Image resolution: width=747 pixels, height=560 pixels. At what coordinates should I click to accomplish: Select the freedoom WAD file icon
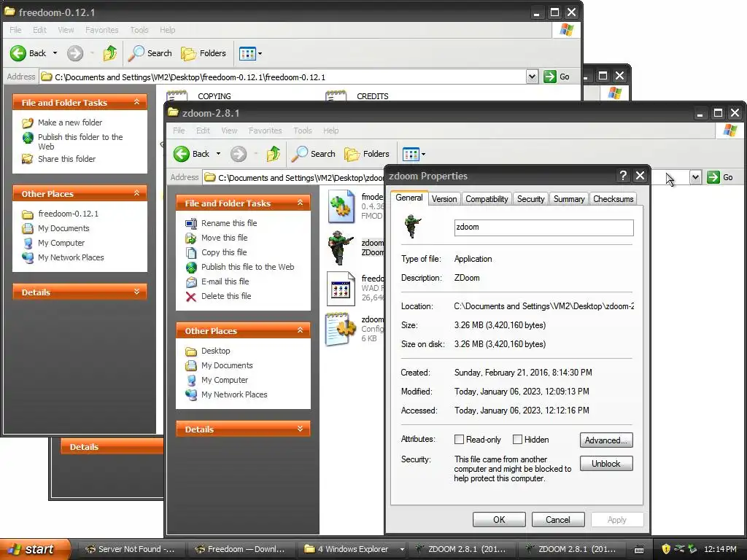(341, 289)
